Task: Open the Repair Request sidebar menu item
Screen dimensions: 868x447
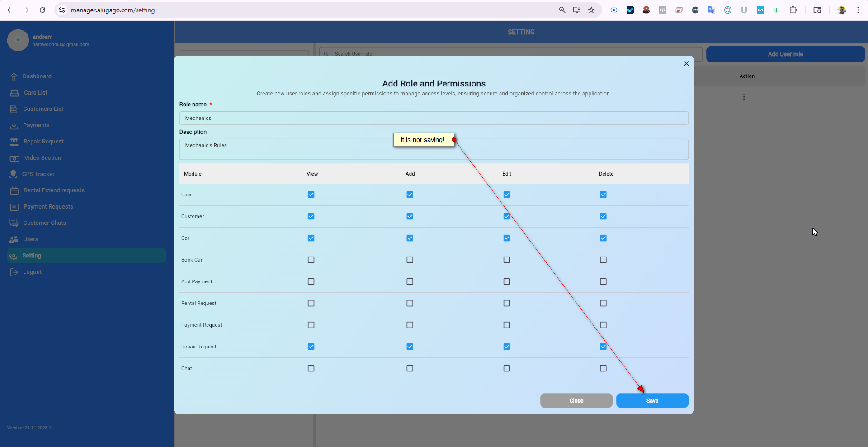Action: (x=43, y=142)
